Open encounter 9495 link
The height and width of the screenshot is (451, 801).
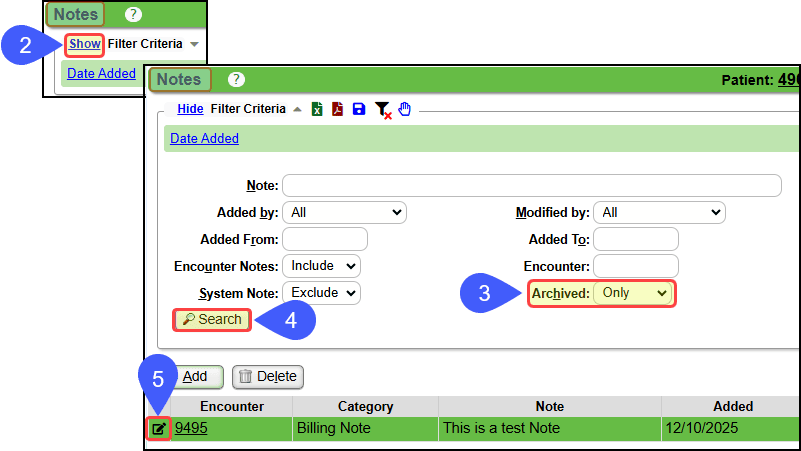(x=191, y=429)
